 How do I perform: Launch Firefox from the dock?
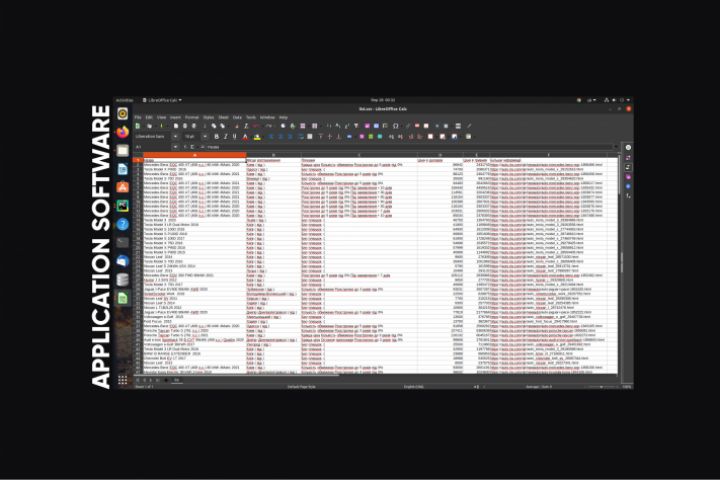123,132
